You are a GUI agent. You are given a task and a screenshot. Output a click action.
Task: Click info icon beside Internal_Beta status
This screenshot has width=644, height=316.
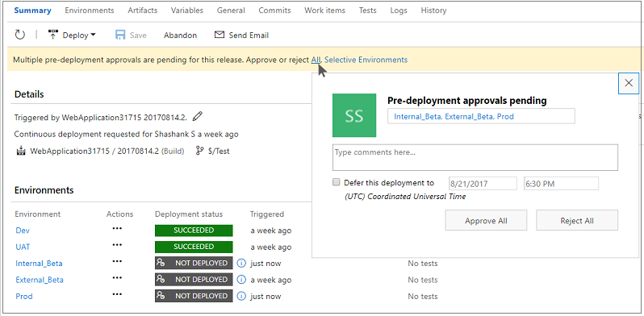pyautogui.click(x=241, y=263)
